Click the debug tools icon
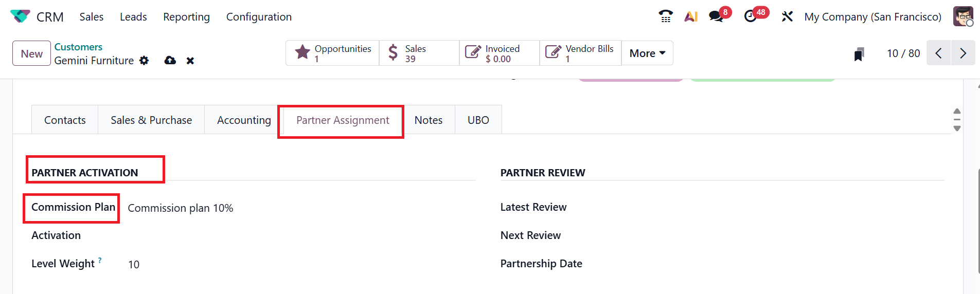Screen dimensions: 980x294 click(x=787, y=16)
